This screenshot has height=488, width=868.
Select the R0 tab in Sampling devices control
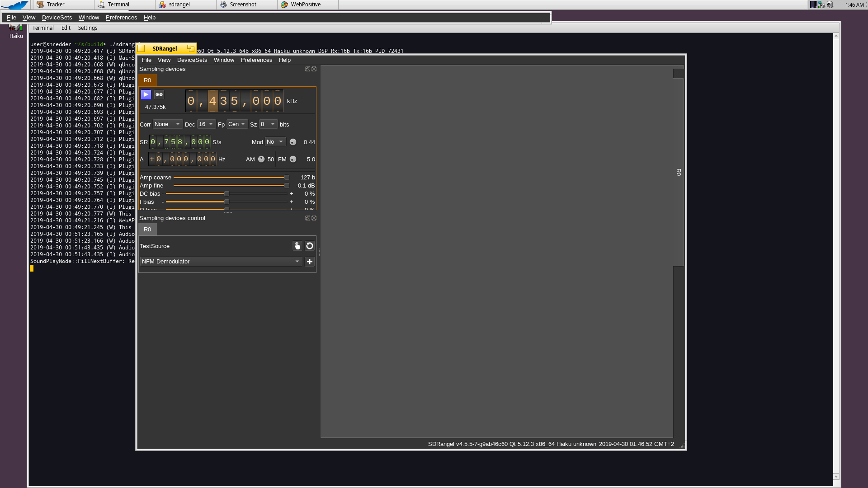click(147, 230)
